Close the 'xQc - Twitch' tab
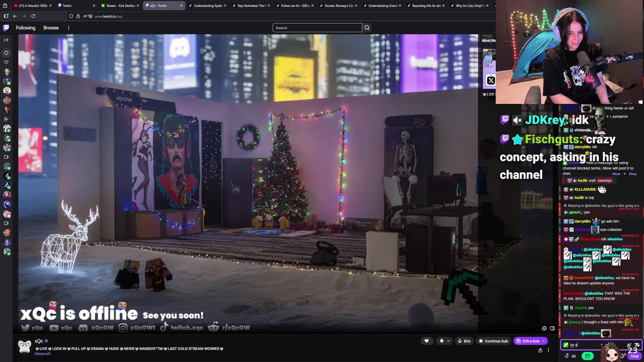 [181, 6]
